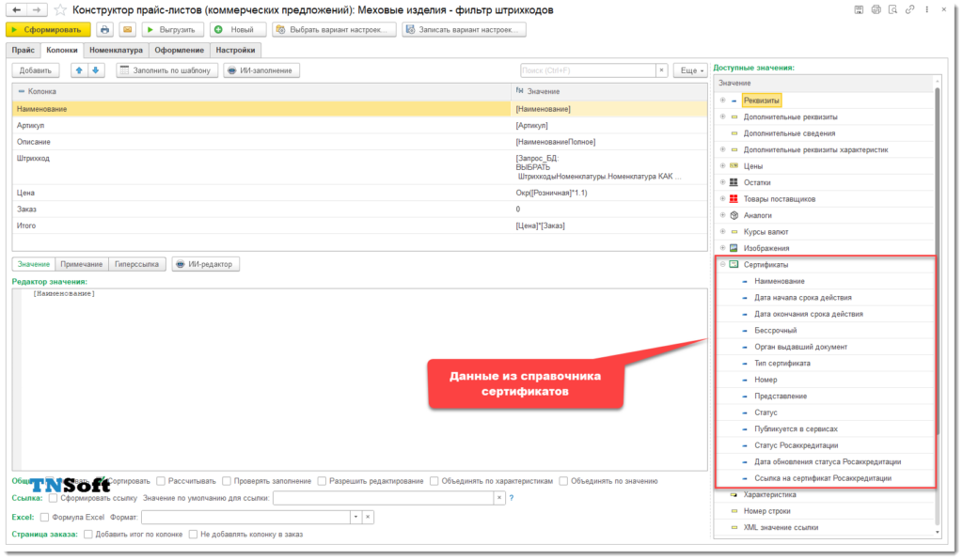The height and width of the screenshot is (560, 963).
Task: Clear the Формат field with x
Action: point(368,517)
